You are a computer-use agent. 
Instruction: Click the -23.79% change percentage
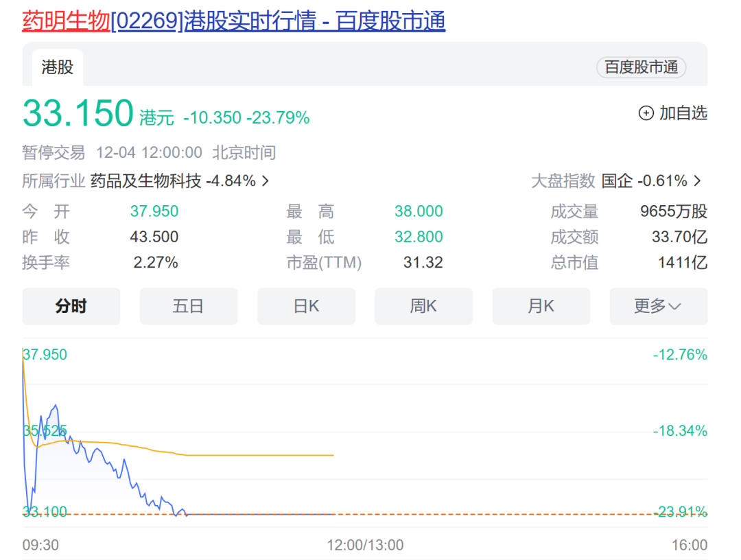coord(278,117)
